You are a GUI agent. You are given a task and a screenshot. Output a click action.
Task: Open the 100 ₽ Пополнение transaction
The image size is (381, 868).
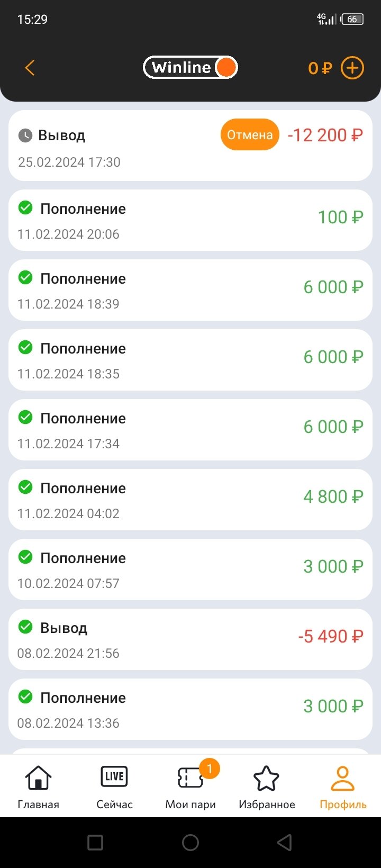[x=190, y=220]
